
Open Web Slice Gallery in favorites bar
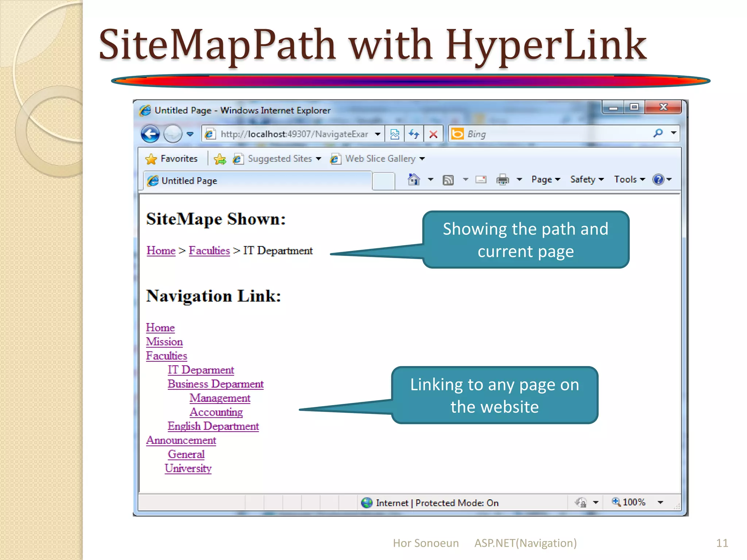pos(378,159)
